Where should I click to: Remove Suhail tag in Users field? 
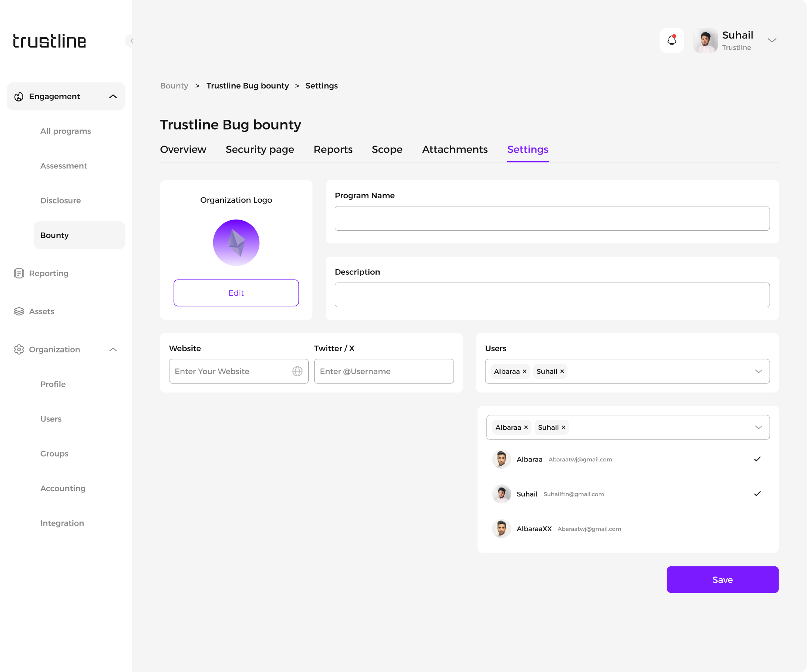tap(562, 371)
